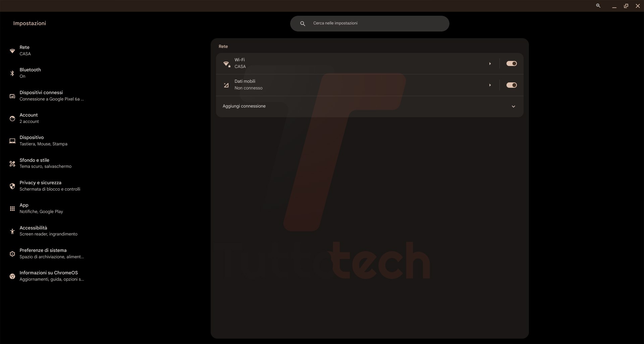Open the Rete settings via the Wi-Fi icon
The width and height of the screenshot is (644, 344).
point(12,51)
